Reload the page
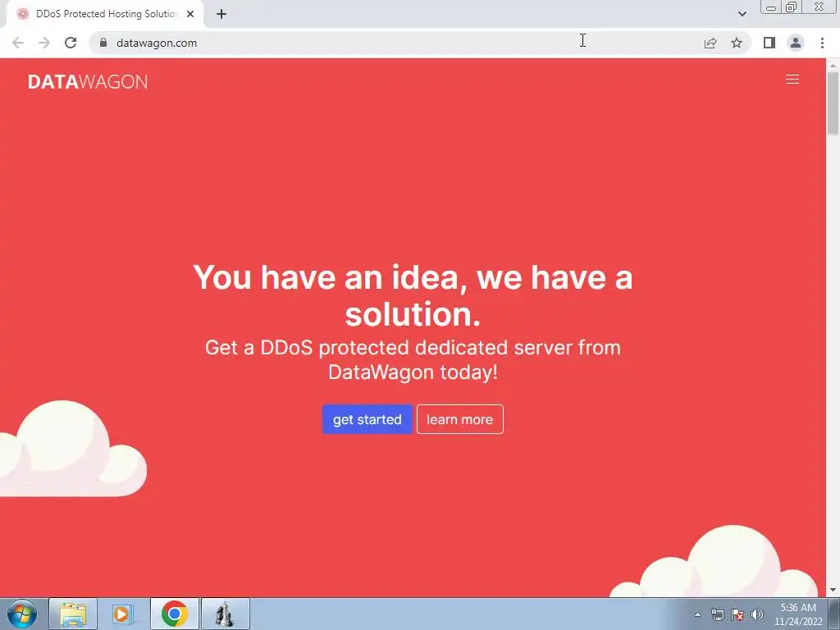840x630 pixels. coord(71,43)
